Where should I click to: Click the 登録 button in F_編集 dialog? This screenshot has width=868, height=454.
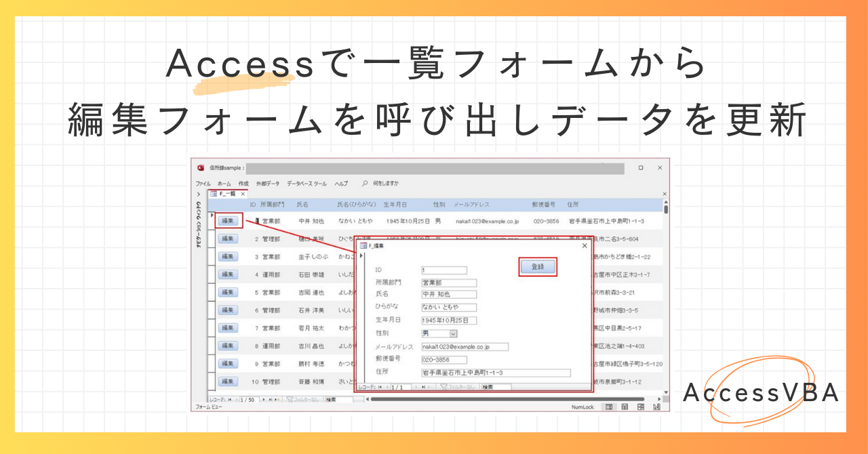[x=538, y=267]
